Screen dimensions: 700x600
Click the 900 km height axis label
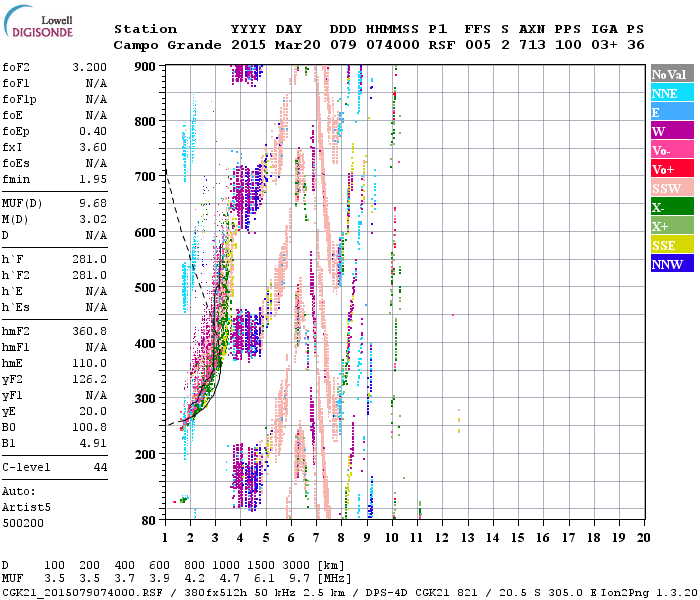[x=145, y=67]
